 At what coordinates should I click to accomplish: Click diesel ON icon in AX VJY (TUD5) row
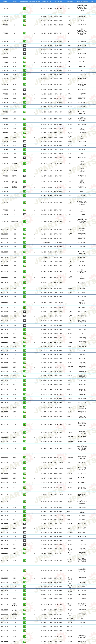coord(25,54)
